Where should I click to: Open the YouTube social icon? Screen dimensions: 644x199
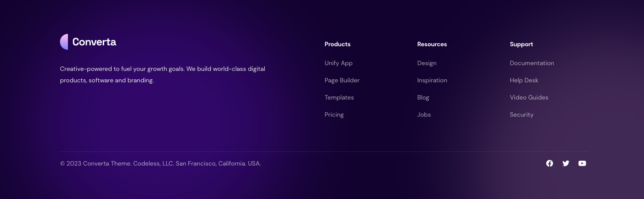click(x=582, y=163)
